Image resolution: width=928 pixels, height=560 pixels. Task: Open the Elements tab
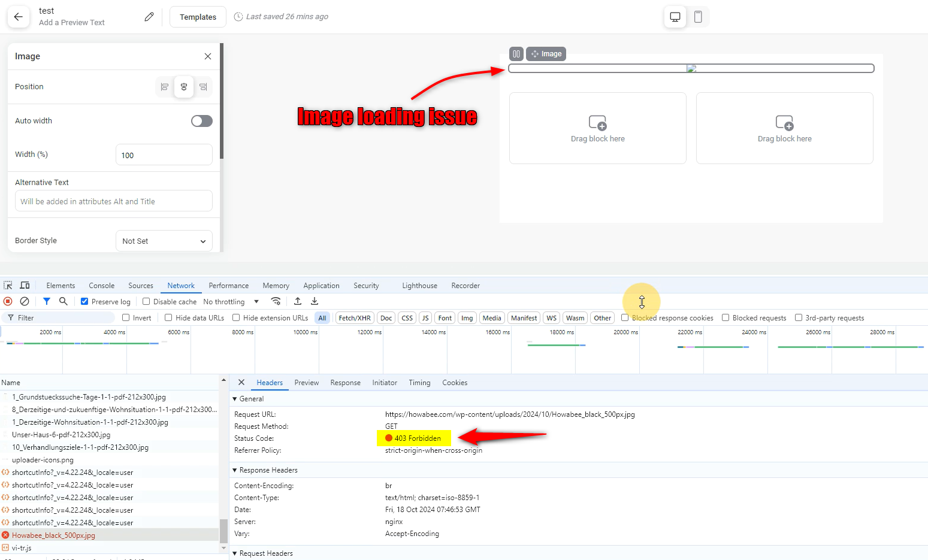click(61, 286)
